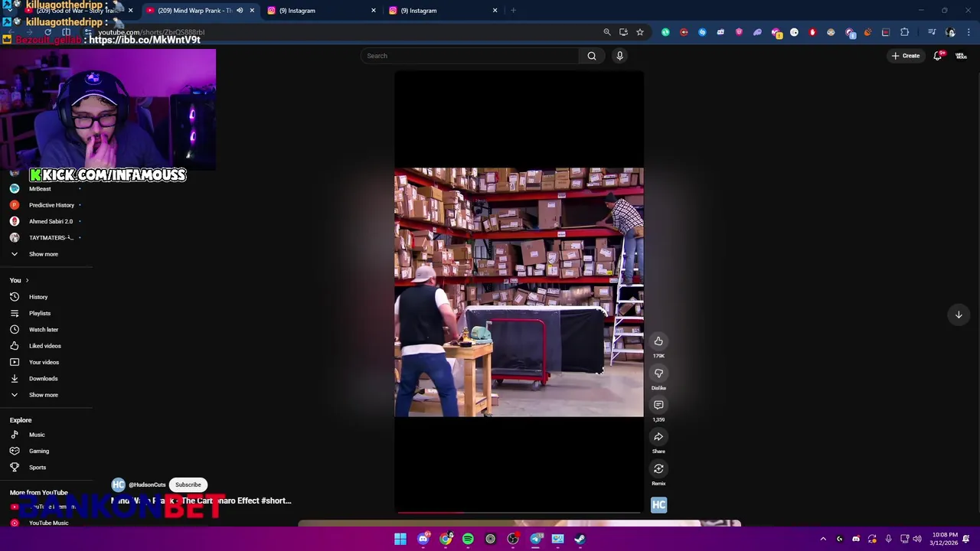The width and height of the screenshot is (980, 551).
Task: Like the Short with thumbs-up icon
Action: click(658, 341)
